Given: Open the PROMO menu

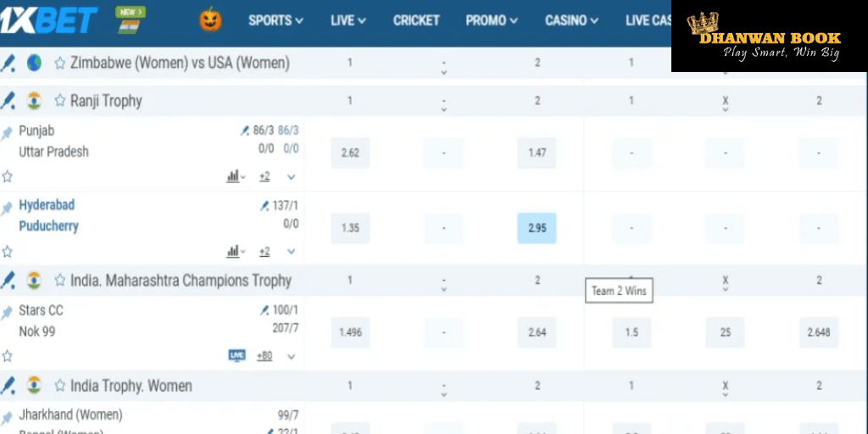Looking at the screenshot, I should click(492, 20).
